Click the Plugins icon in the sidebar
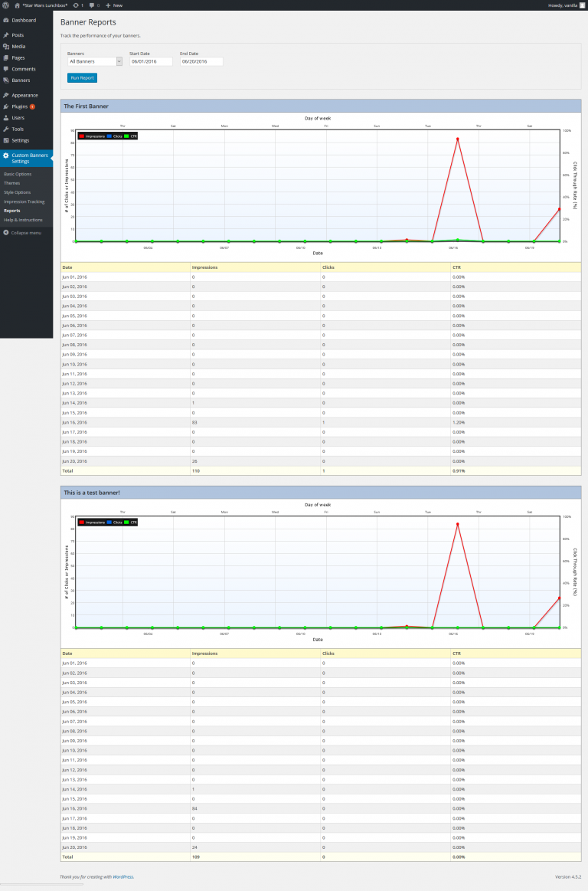 (6, 106)
